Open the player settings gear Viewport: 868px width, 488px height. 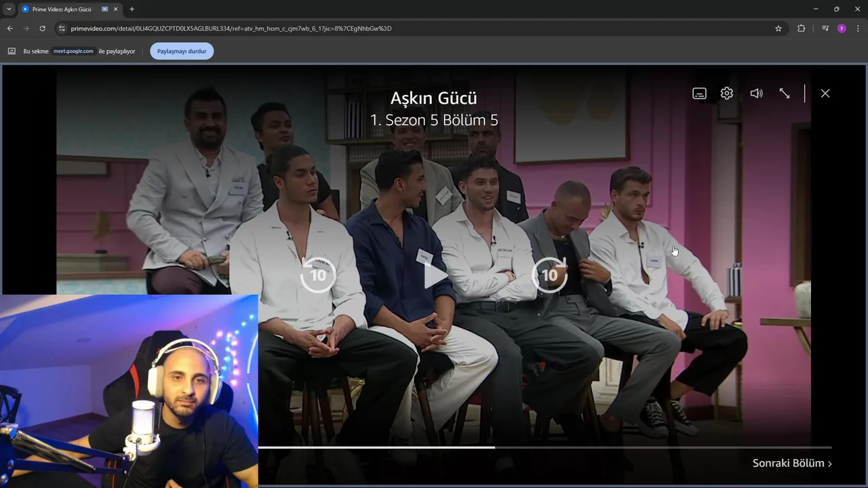pyautogui.click(x=727, y=94)
